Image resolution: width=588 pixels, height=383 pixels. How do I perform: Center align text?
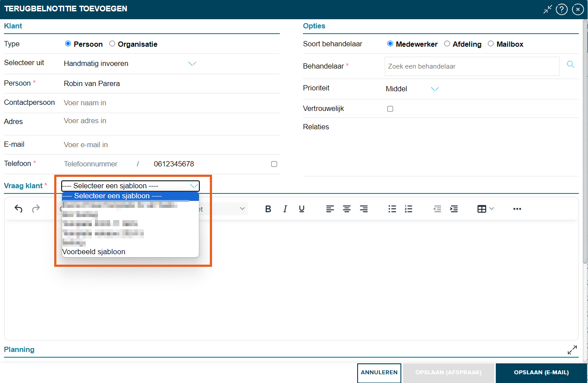tap(347, 209)
